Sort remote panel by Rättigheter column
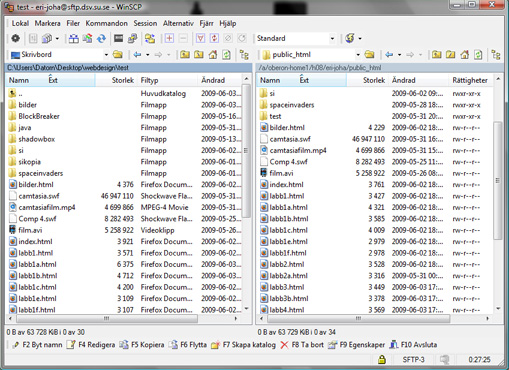 click(x=471, y=80)
